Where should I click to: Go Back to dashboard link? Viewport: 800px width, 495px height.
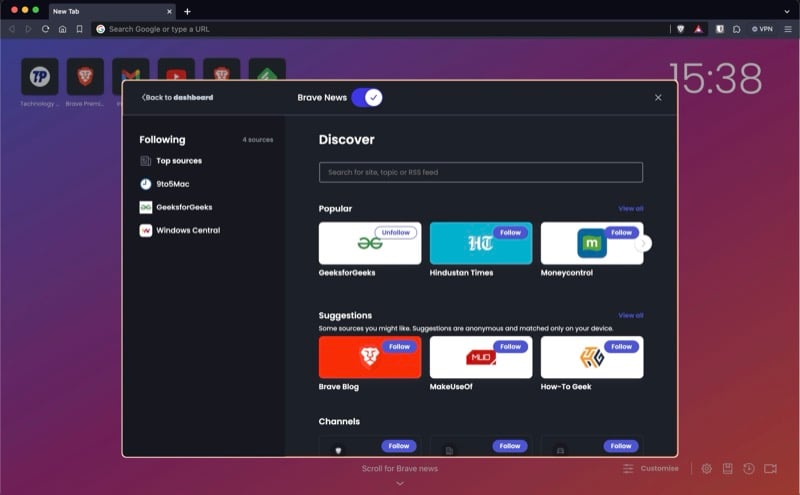point(178,97)
